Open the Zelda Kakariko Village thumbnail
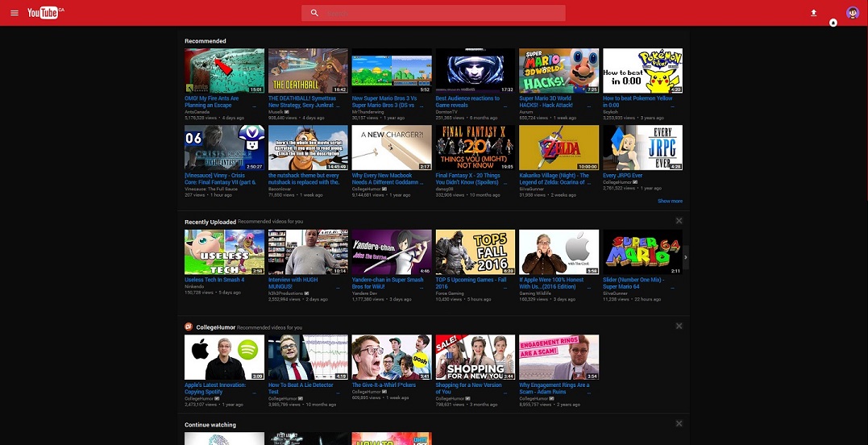Viewport: 868px width, 445px height. (x=559, y=148)
